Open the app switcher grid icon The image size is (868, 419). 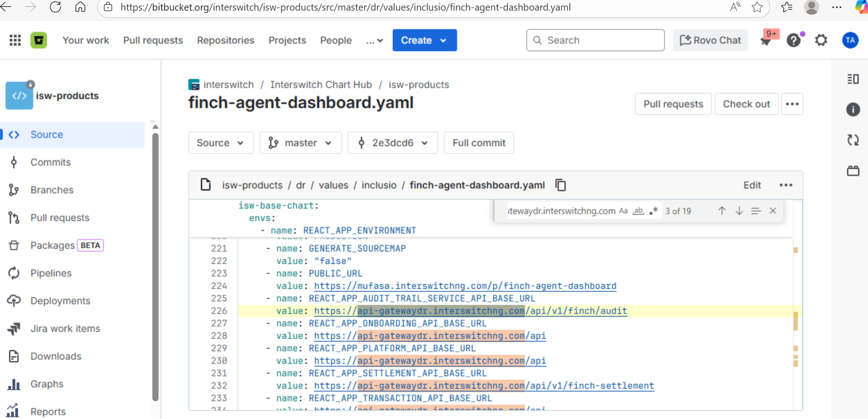[x=15, y=40]
